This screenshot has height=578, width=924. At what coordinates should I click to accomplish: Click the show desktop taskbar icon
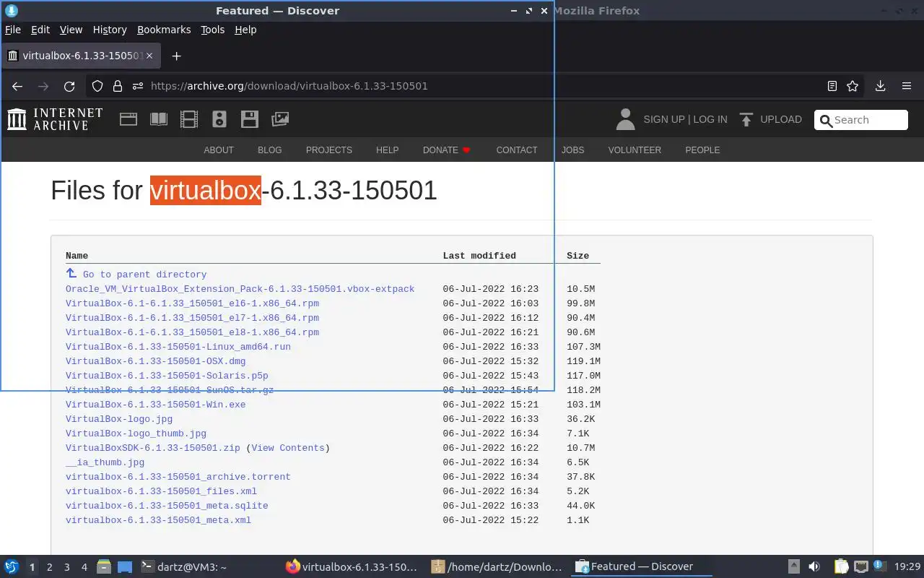click(x=125, y=566)
